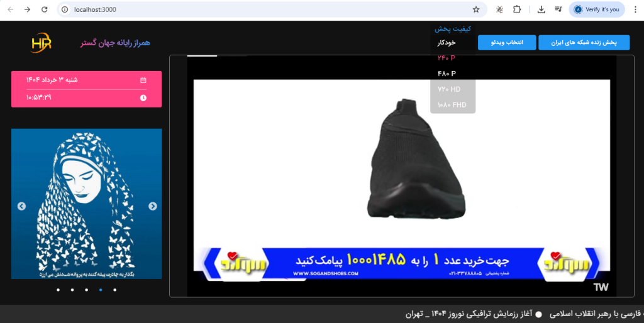Select the 1080 FHD quality option
Image resolution: width=644 pixels, height=323 pixels.
[453, 105]
